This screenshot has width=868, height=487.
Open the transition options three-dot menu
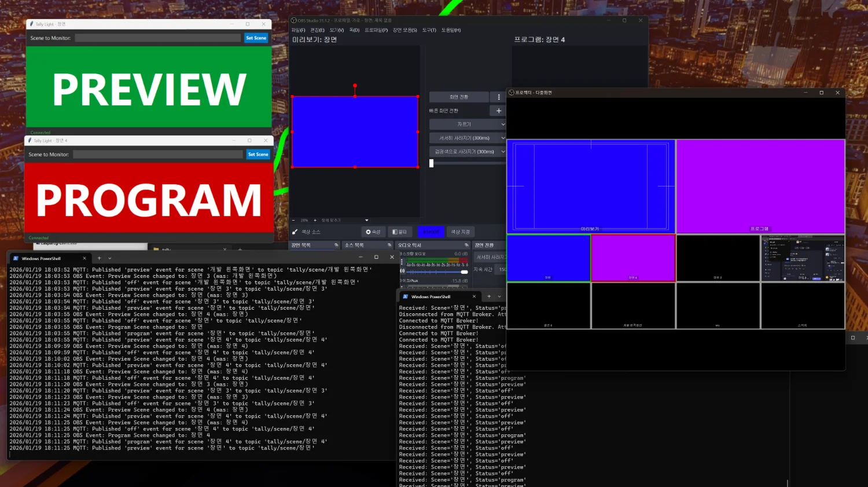point(499,97)
